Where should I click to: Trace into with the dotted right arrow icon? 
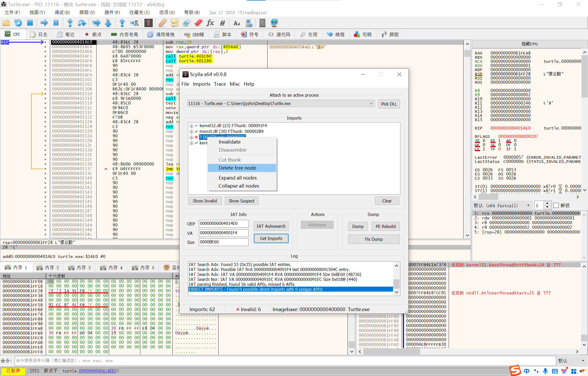coord(96,23)
